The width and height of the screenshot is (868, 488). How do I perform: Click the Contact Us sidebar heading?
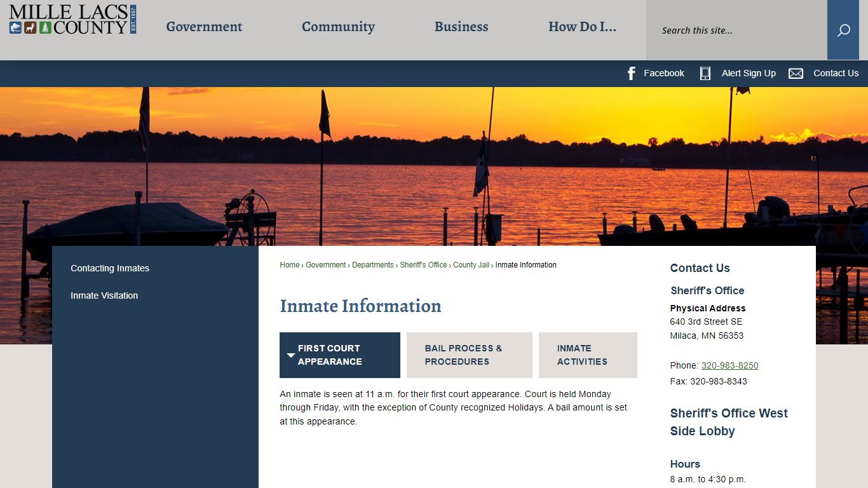pyautogui.click(x=700, y=268)
